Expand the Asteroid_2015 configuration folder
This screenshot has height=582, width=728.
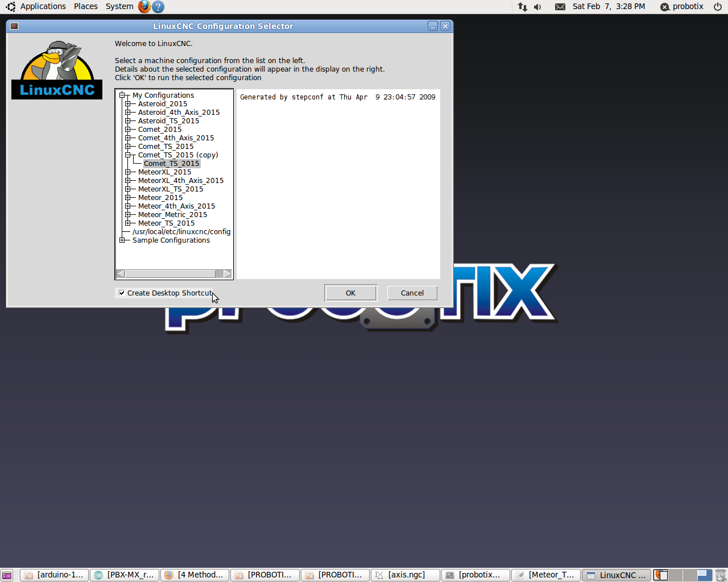(x=128, y=104)
